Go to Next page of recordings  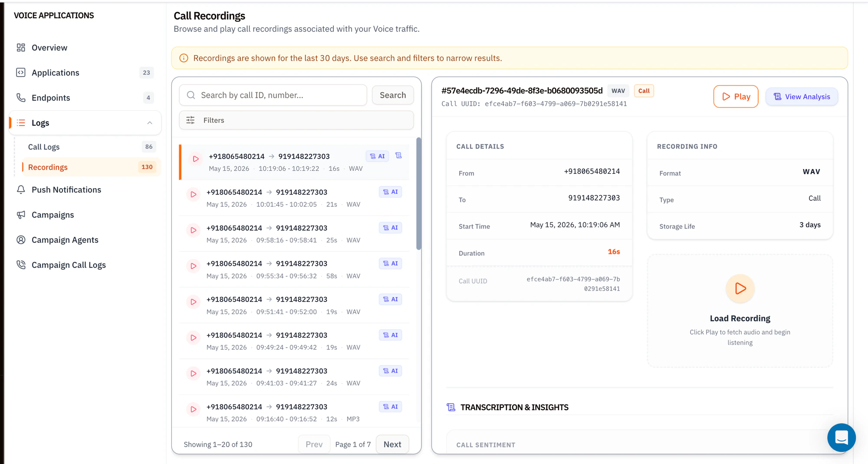click(392, 444)
